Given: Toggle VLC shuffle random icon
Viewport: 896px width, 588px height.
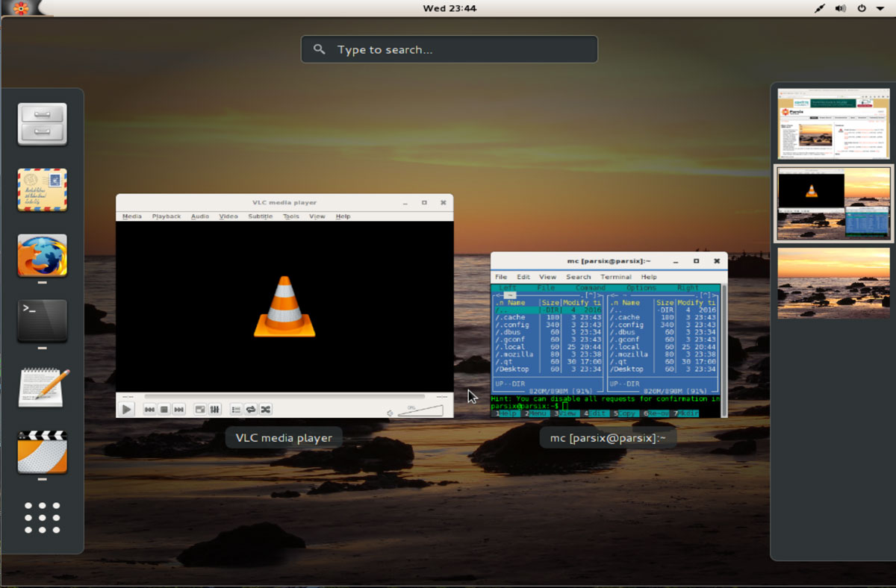Looking at the screenshot, I should pos(266,409).
